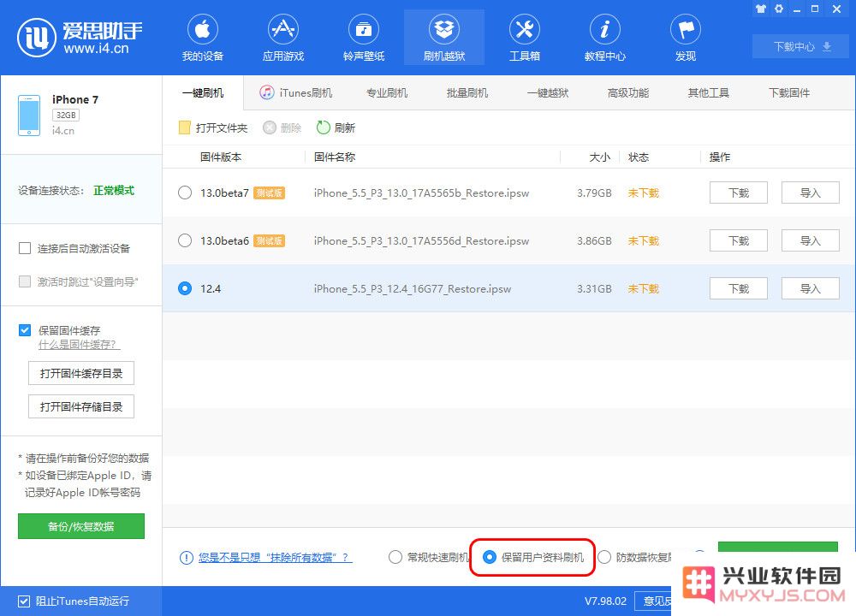856x616 pixels.
Task: Click green 备份/恢复数据 button
Action: (x=81, y=526)
